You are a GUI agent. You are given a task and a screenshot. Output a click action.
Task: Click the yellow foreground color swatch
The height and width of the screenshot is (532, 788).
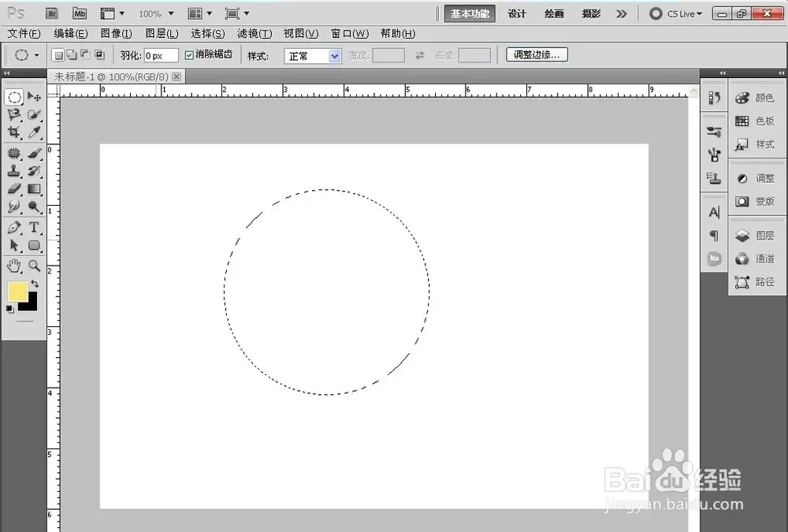[17, 291]
